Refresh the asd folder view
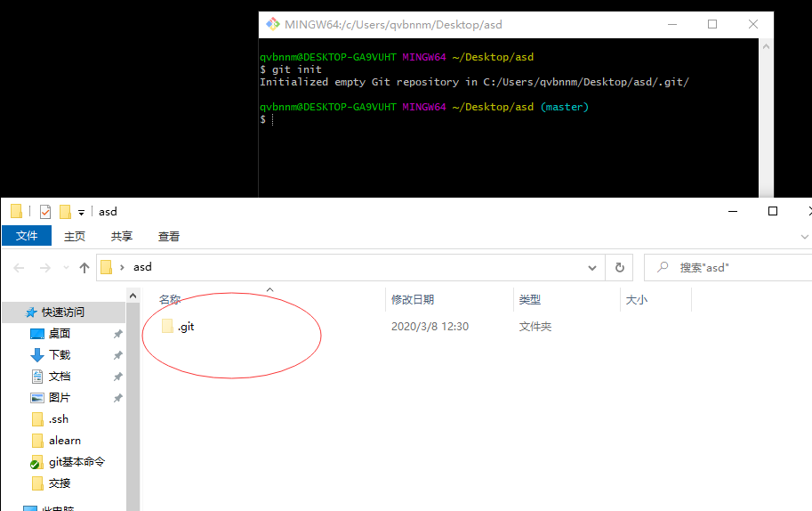Viewport: 812px width, 511px height. pyautogui.click(x=619, y=267)
